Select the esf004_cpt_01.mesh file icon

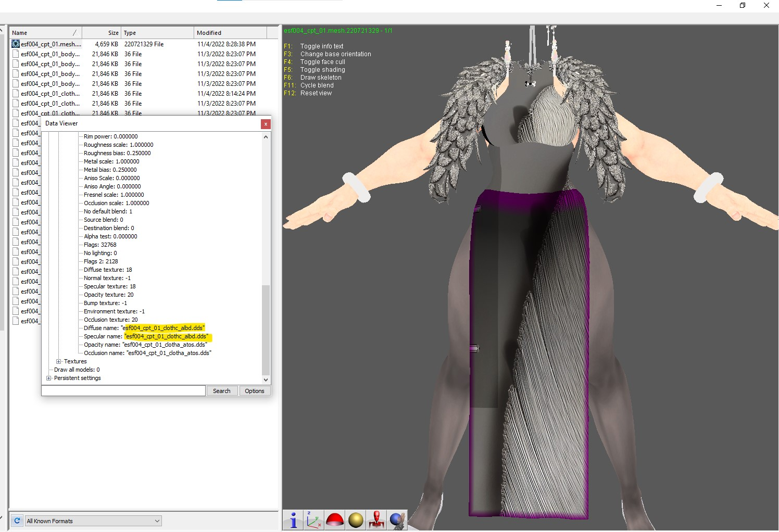pyautogui.click(x=16, y=44)
